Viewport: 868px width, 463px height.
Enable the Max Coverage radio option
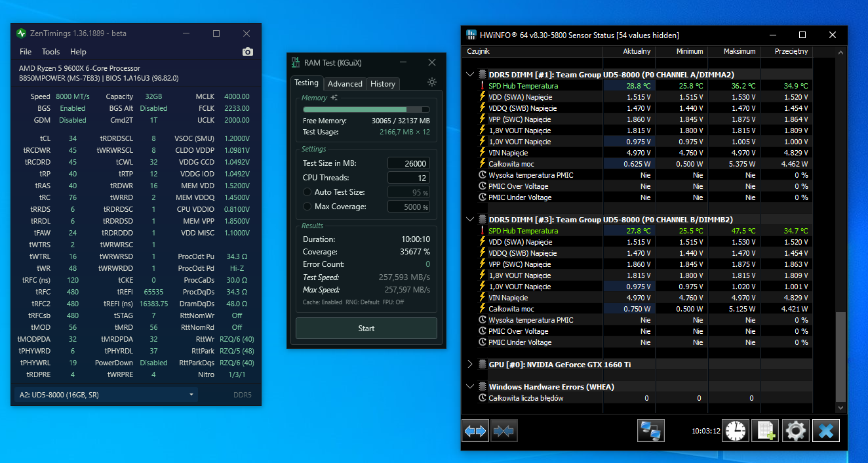[x=307, y=207]
